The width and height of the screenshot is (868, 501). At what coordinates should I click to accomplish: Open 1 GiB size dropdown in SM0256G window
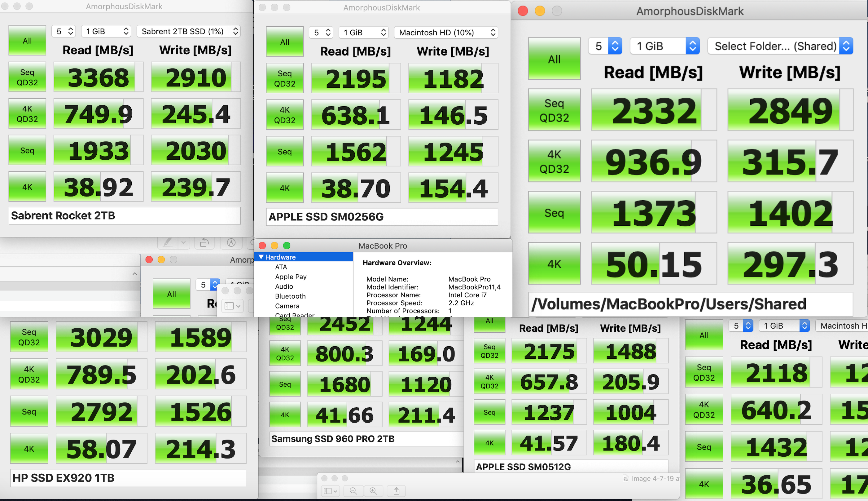pos(364,32)
